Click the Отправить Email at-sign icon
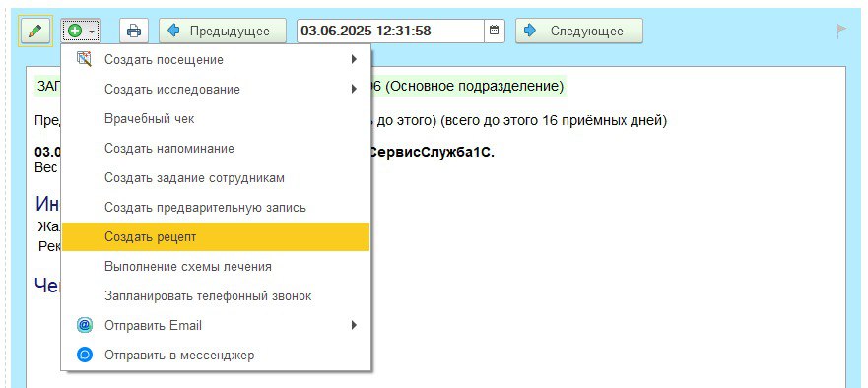 click(x=84, y=325)
